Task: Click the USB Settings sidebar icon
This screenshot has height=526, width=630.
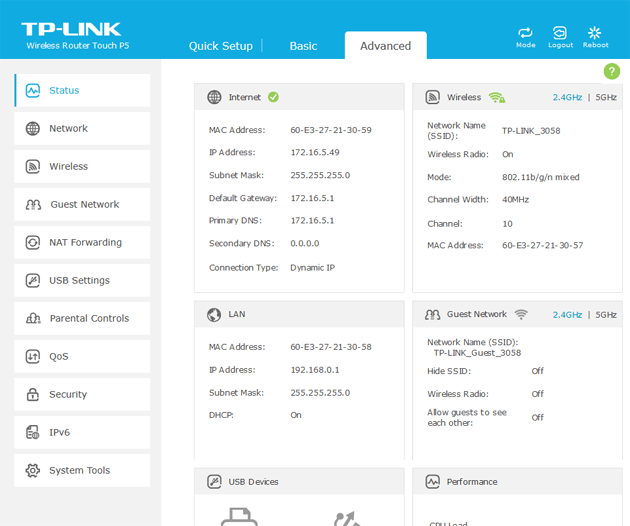Action: pyautogui.click(x=33, y=280)
